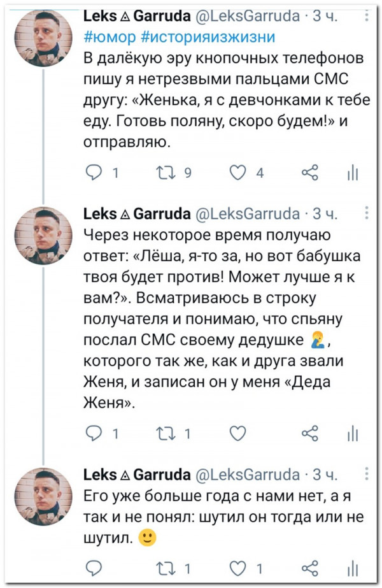382x588 pixels.
Task: Reply to the first tweet about SMS
Action: [x=94, y=171]
